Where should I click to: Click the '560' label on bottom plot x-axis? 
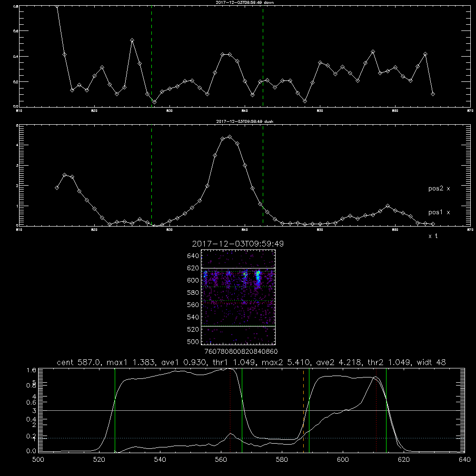[x=221, y=460]
